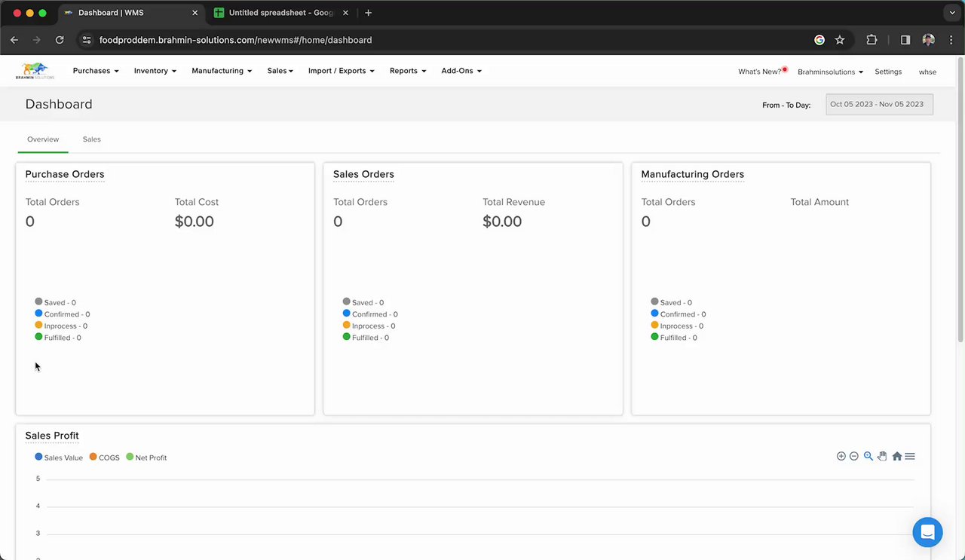This screenshot has height=560, width=965.
Task: Bookmark this page with star icon
Action: pyautogui.click(x=840, y=40)
